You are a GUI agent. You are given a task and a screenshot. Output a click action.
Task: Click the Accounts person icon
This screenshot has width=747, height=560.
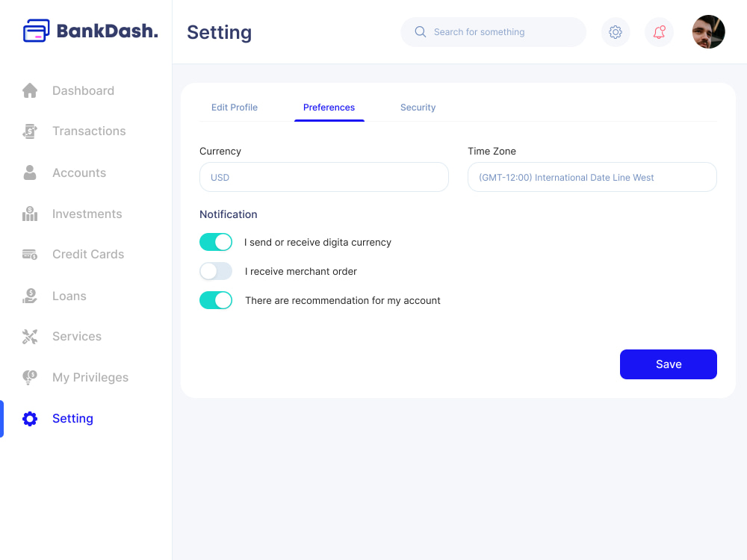(x=30, y=172)
